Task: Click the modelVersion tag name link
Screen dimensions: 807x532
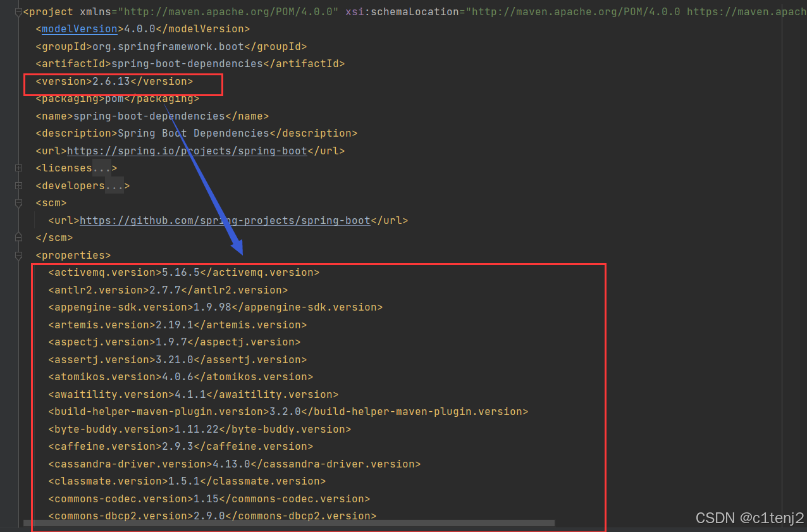Action: (x=80, y=29)
